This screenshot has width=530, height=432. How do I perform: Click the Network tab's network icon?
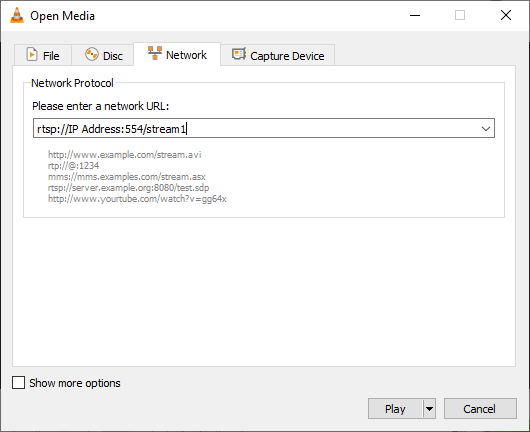(155, 53)
